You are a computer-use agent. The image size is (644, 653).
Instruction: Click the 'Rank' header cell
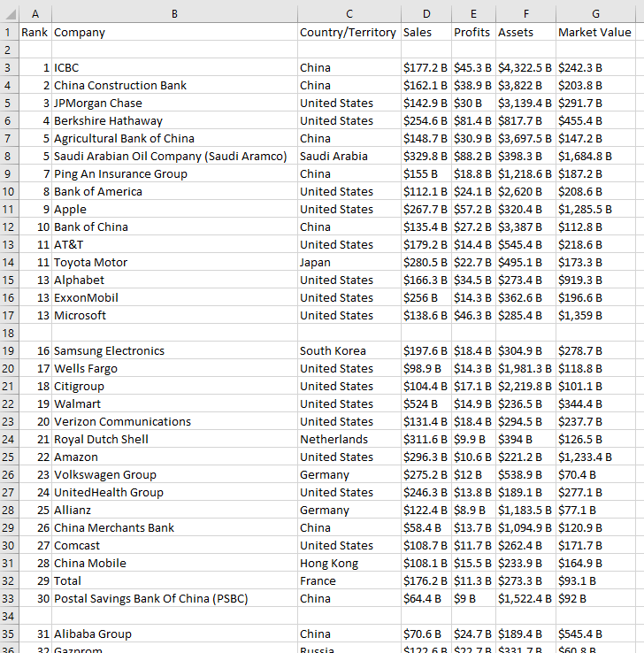(35, 32)
